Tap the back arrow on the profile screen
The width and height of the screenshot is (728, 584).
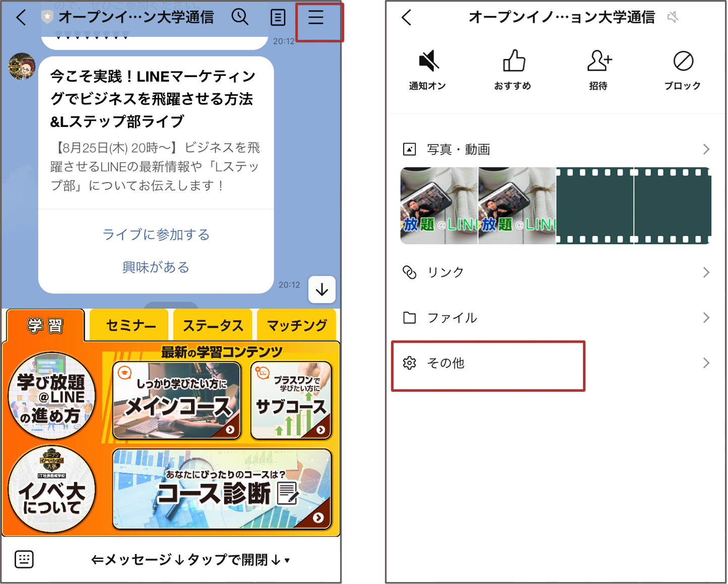point(407,17)
